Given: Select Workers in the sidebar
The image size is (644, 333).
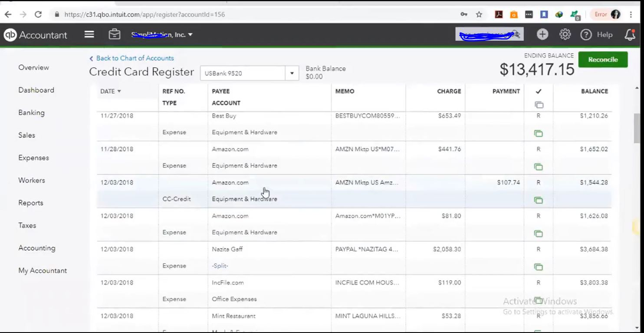Looking at the screenshot, I should (x=31, y=180).
